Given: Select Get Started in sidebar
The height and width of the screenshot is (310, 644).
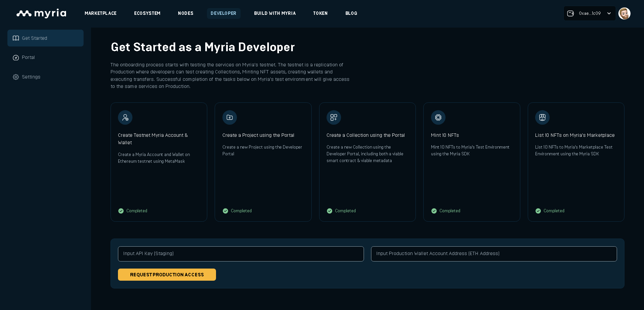Looking at the screenshot, I should point(45,38).
